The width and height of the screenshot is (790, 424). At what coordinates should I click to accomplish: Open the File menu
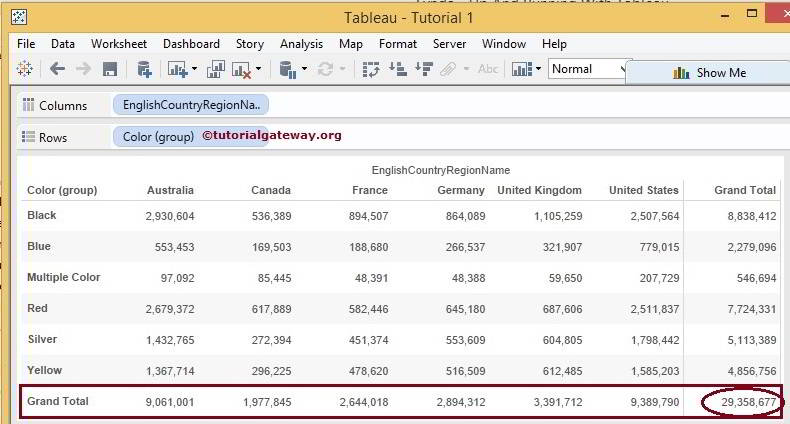(26, 44)
